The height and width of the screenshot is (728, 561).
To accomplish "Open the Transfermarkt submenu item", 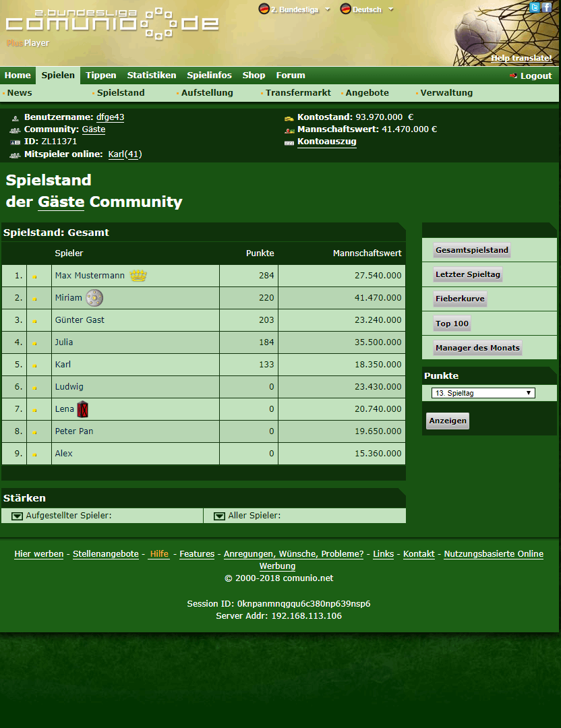I will (298, 93).
